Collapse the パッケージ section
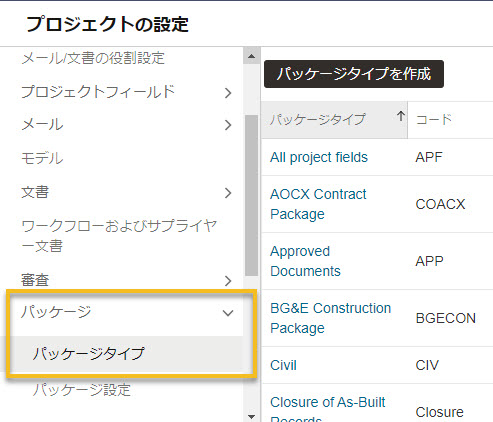Image resolution: width=493 pixels, height=422 pixels. pyautogui.click(x=228, y=313)
